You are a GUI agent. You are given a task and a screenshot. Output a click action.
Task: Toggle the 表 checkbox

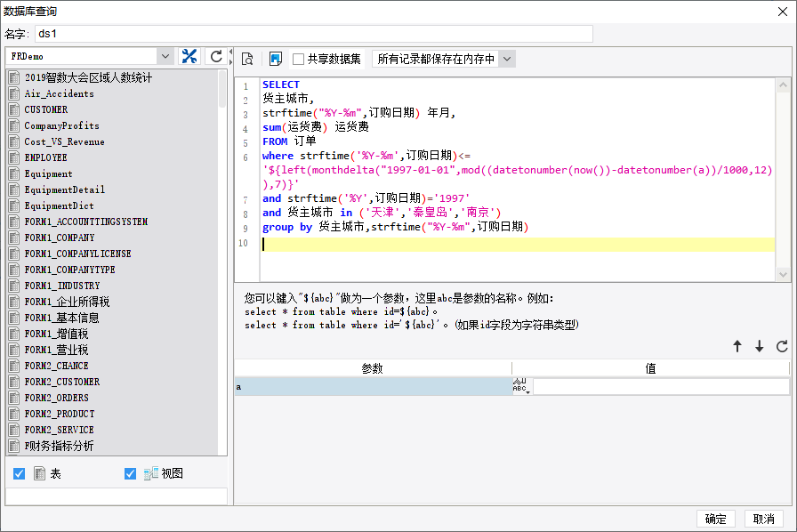point(20,473)
